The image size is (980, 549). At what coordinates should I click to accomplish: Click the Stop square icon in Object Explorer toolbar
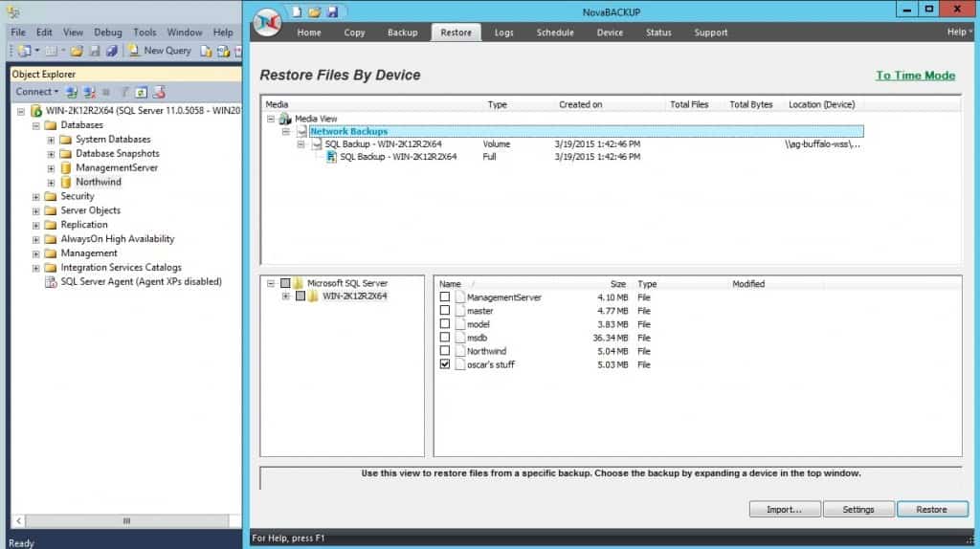pos(106,93)
